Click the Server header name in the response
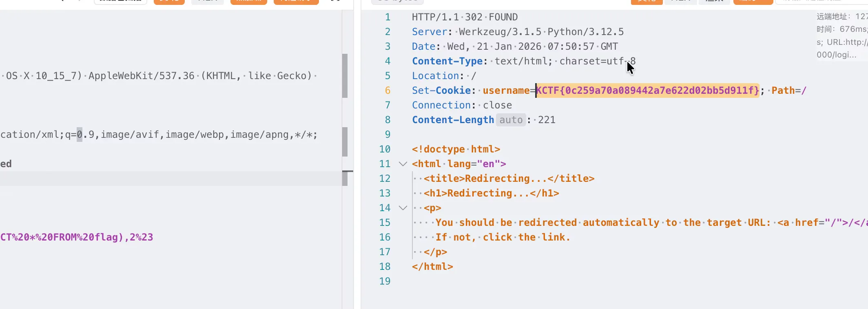 [430, 32]
